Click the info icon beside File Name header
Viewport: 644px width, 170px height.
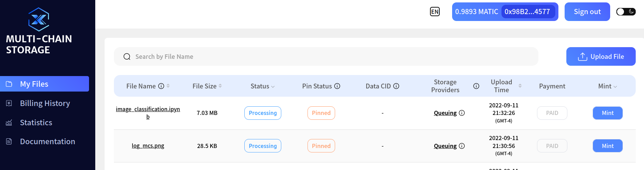click(x=161, y=86)
